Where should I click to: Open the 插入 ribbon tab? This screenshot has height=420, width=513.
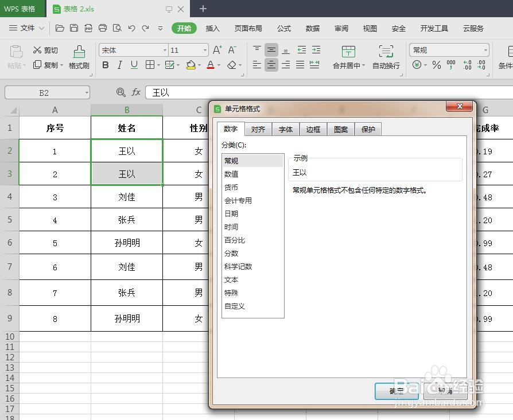click(213, 28)
